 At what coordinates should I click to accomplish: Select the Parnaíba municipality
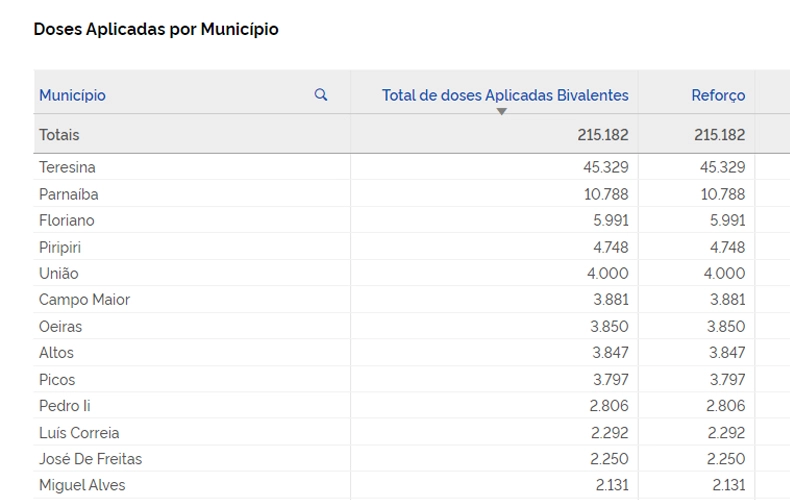pos(69,194)
